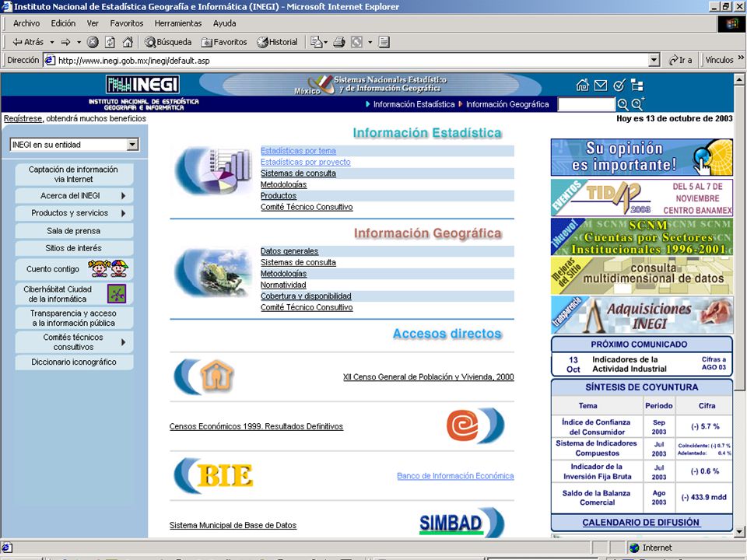Open the Estadísticas por proyecto link
The width and height of the screenshot is (747, 560).
click(x=305, y=162)
